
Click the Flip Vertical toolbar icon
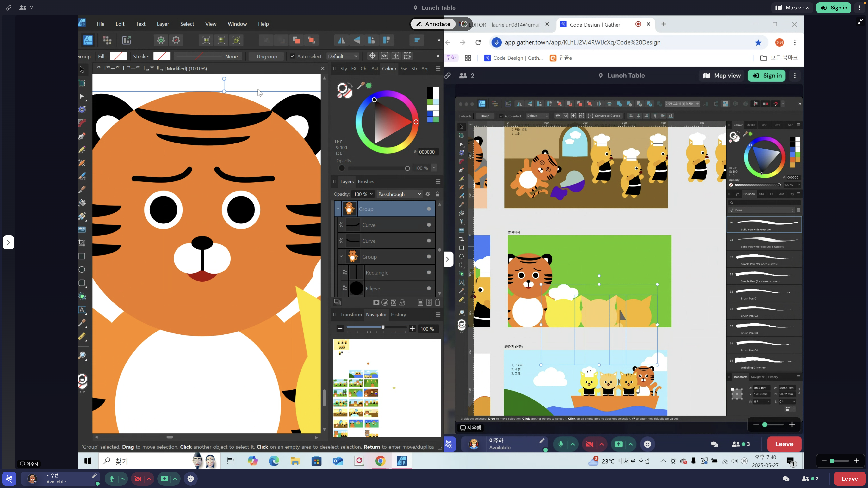[356, 40]
